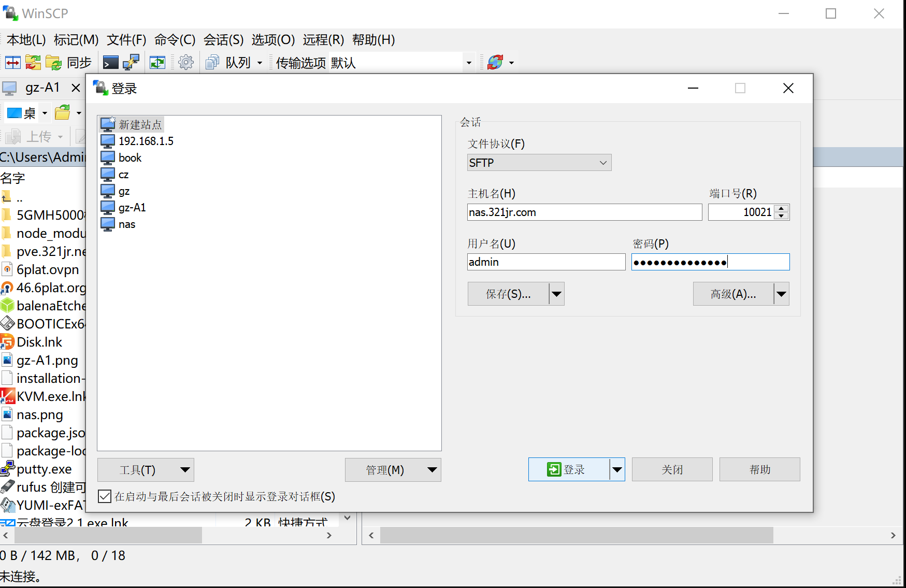Select the 新建站点 new site entry
906x588 pixels.
pos(132,124)
